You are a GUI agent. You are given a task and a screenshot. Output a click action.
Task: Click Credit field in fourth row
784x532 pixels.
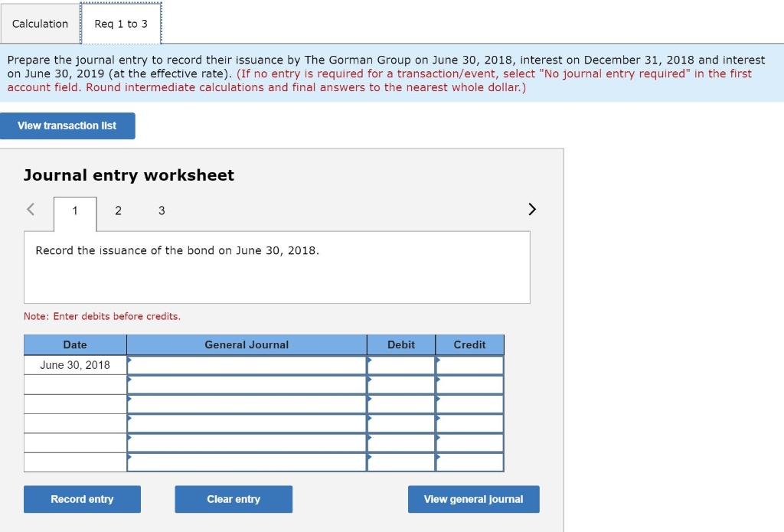tap(469, 423)
